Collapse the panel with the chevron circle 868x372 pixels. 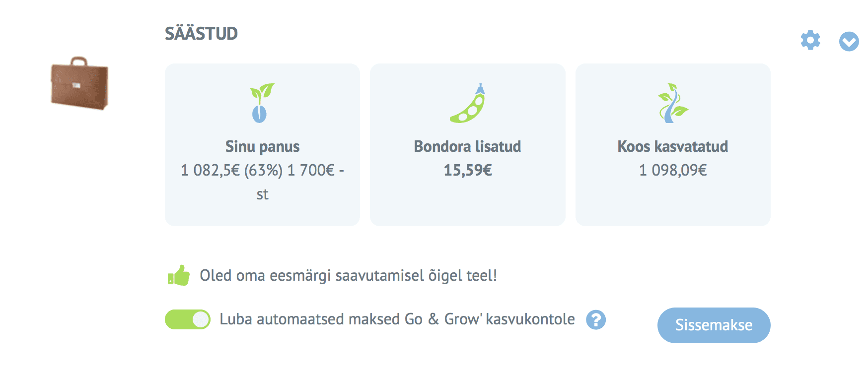pyautogui.click(x=849, y=42)
